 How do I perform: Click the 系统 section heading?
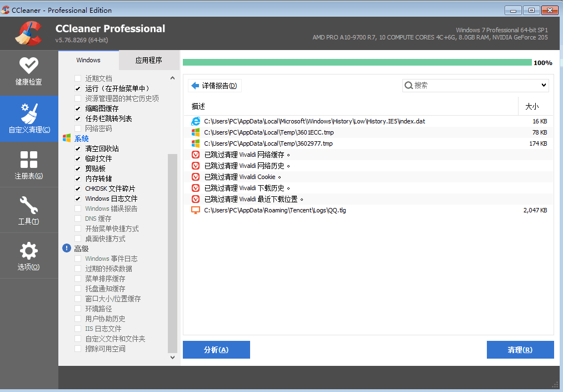[82, 138]
